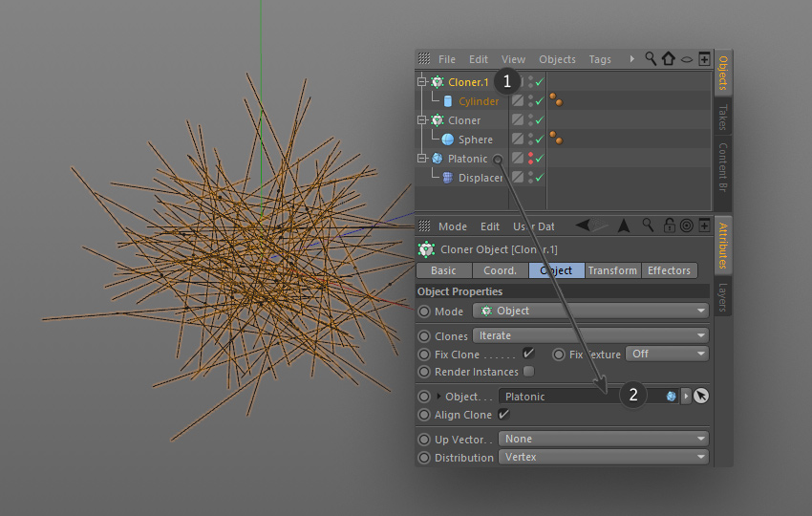This screenshot has height=516, width=812.
Task: Click the lock icon in Attributes panel
Action: click(669, 226)
